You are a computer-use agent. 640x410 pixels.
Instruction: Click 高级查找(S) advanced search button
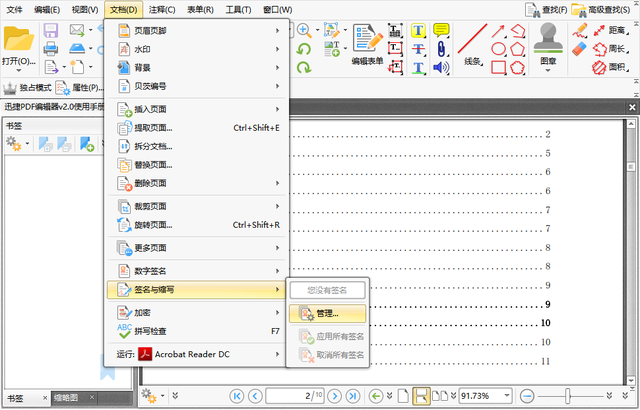pos(601,10)
